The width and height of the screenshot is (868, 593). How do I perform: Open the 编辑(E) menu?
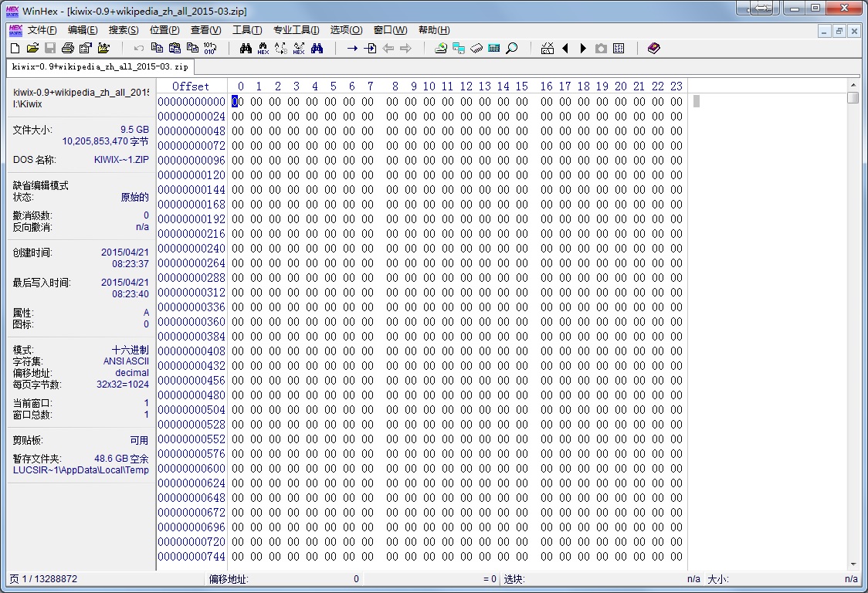83,30
